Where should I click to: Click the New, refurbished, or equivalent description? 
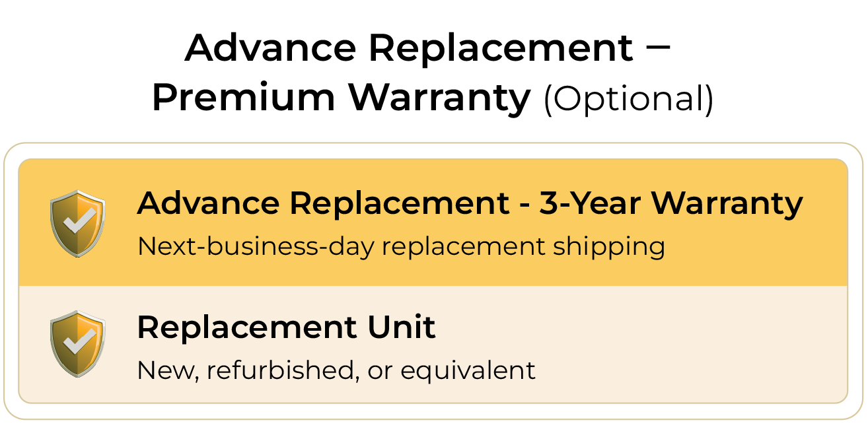pos(336,370)
